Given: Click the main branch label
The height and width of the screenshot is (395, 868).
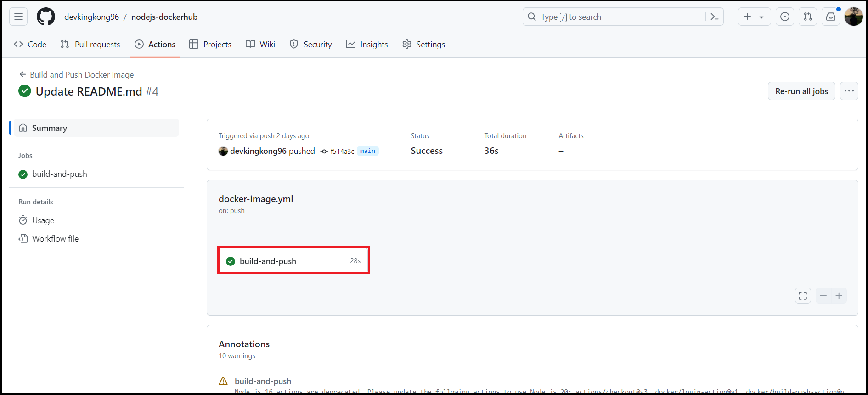Looking at the screenshot, I should coord(367,151).
